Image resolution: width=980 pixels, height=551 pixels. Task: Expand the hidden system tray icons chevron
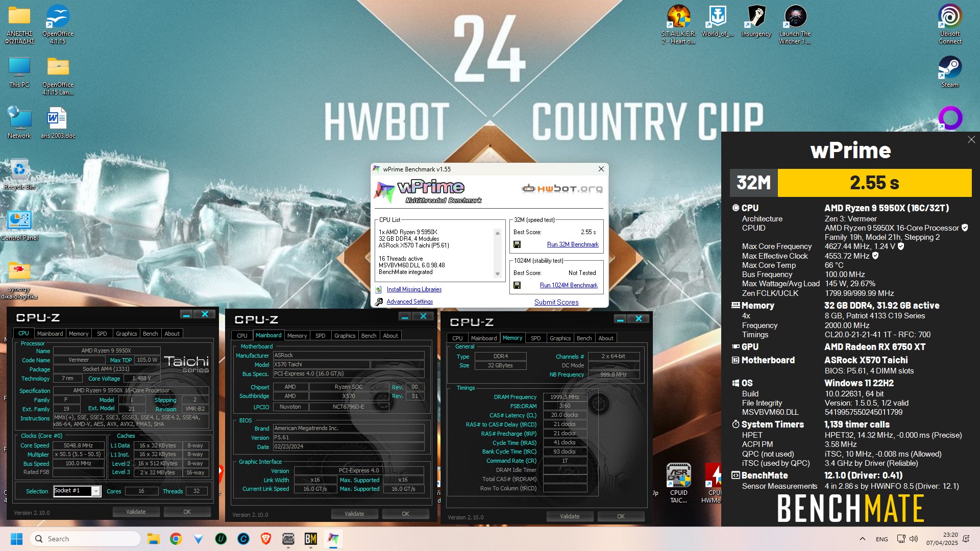point(862,539)
